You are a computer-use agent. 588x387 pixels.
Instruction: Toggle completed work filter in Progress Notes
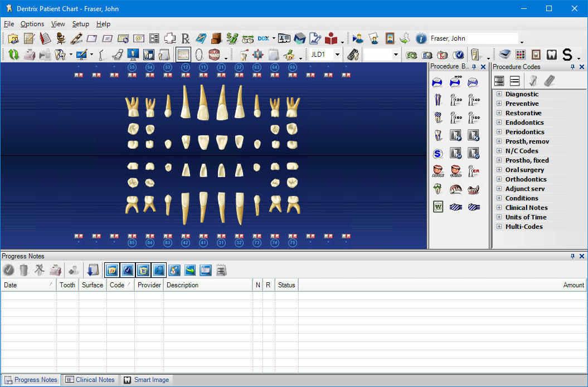click(x=127, y=270)
